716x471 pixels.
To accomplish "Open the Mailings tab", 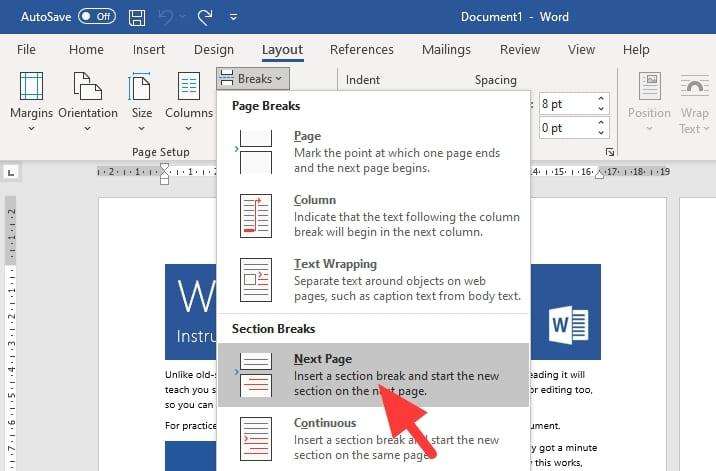I will (x=446, y=49).
